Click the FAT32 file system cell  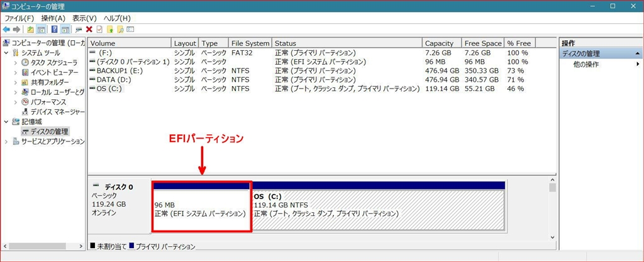[241, 53]
